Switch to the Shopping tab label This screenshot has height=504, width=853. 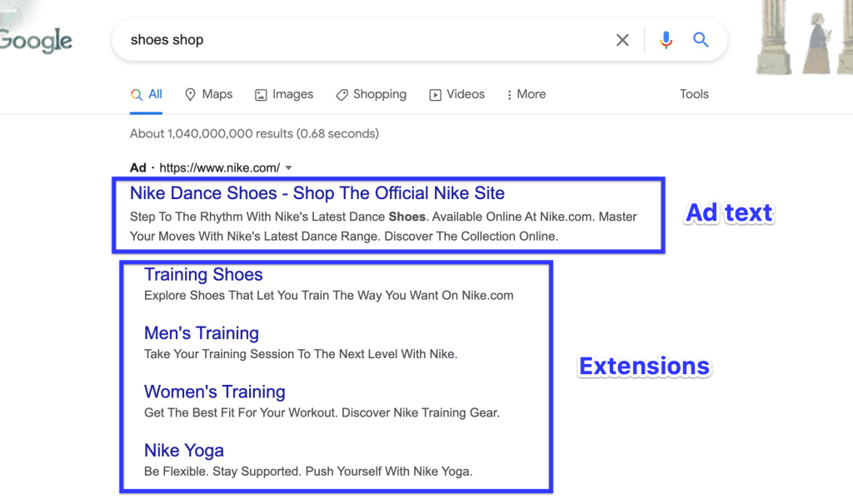pyautogui.click(x=380, y=94)
